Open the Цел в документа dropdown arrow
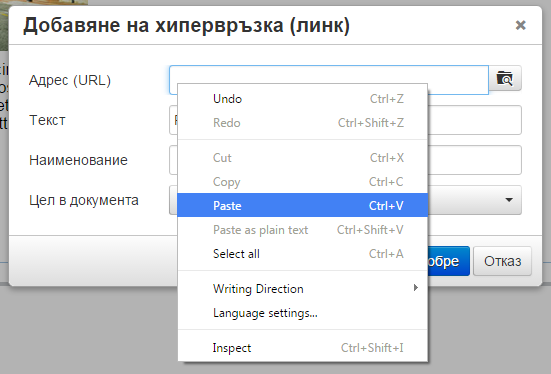Screen dimensions: 551x374 coord(509,200)
